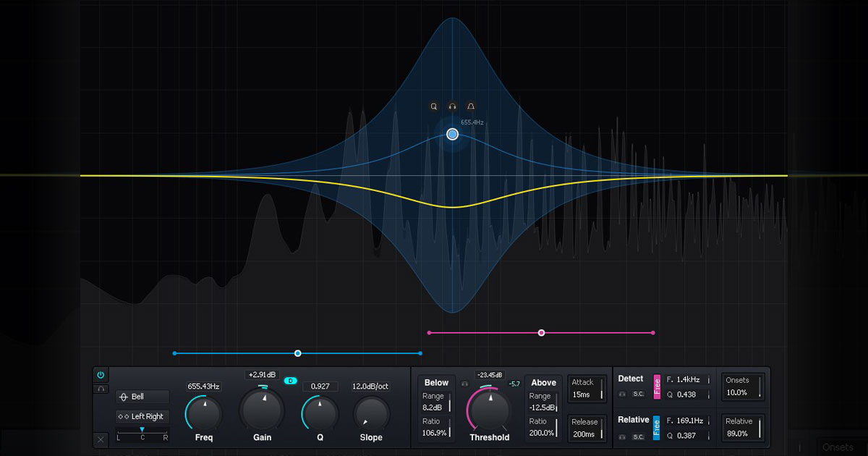This screenshot has height=456, width=868.
Task: Toggle the cyan dynamic D button near Gain
Action: coord(291,381)
